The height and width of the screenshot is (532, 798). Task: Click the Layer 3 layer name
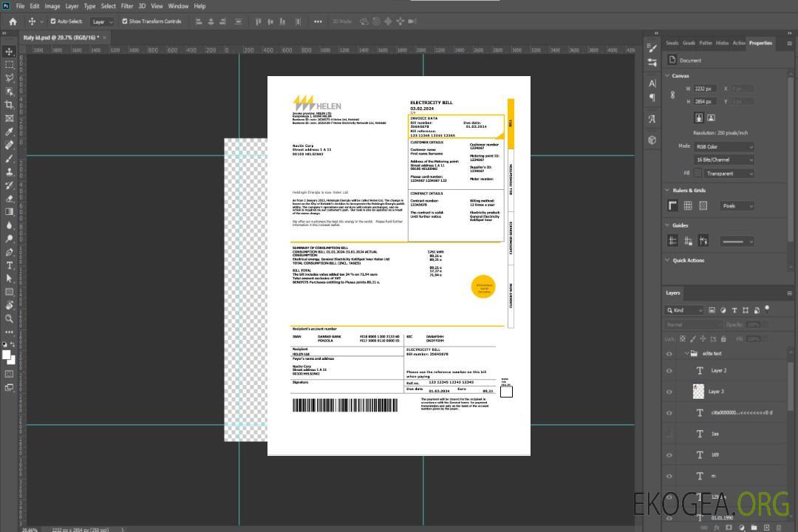[716, 392]
